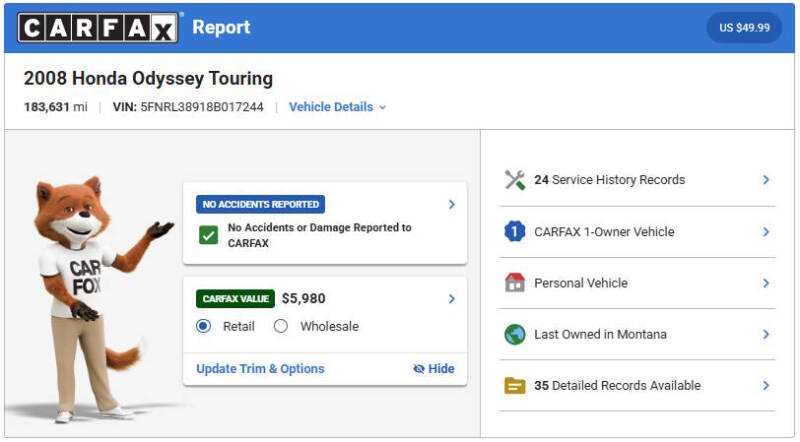Click the 2008 Honda Odyssey Touring title
Image resolution: width=800 pixels, height=442 pixels.
[x=148, y=79]
